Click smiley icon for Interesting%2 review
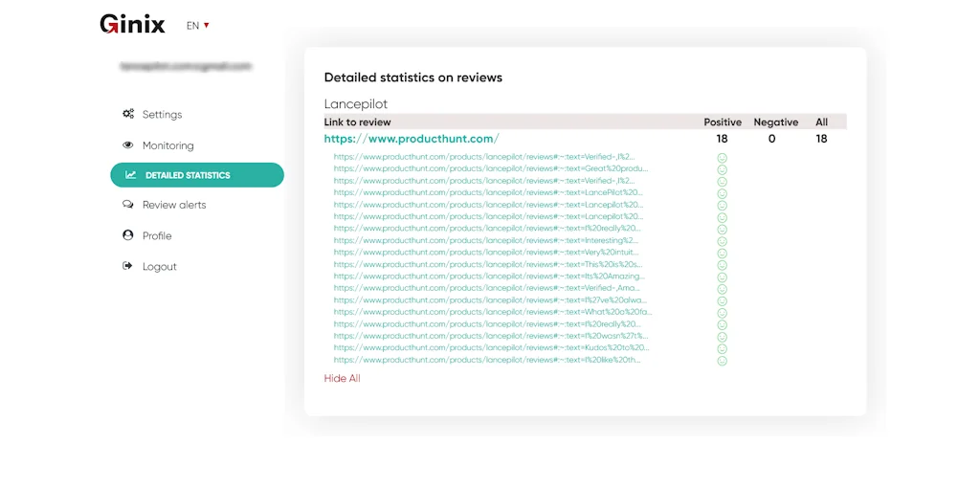This screenshot has height=487, width=980. [x=722, y=241]
